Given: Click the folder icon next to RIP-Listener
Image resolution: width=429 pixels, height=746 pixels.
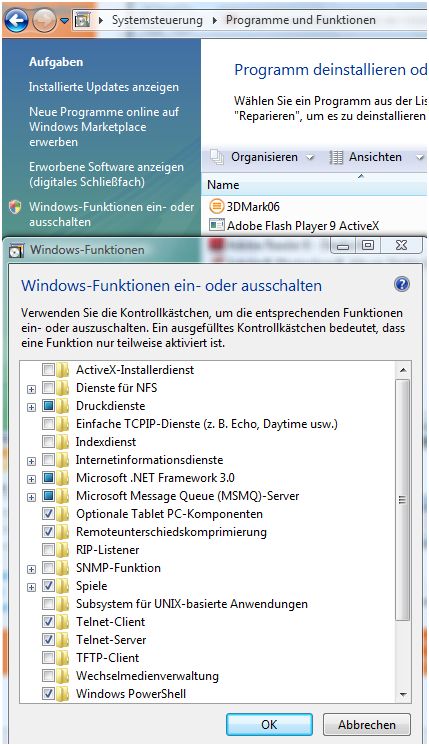Looking at the screenshot, I should (62, 550).
